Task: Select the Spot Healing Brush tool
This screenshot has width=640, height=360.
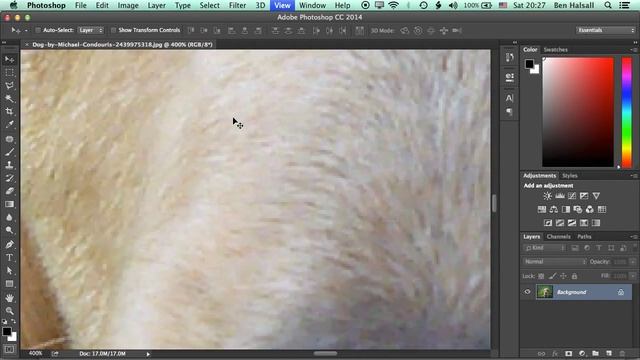Action: [9, 139]
